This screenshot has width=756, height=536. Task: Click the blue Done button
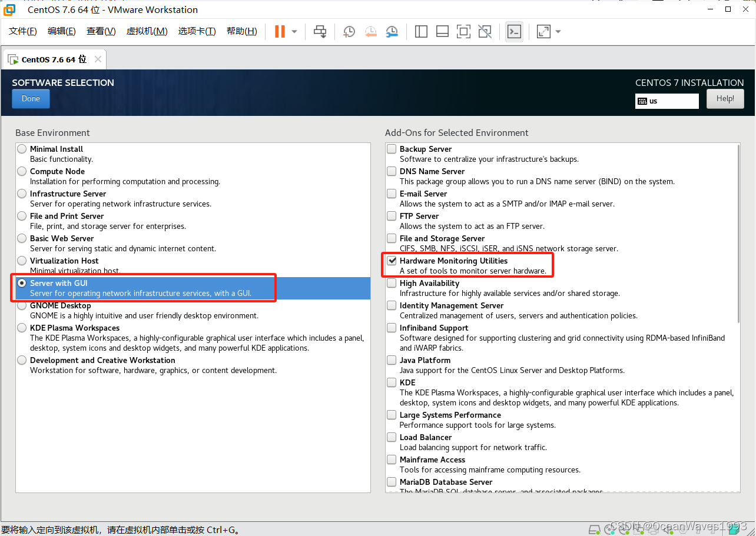pyautogui.click(x=31, y=99)
